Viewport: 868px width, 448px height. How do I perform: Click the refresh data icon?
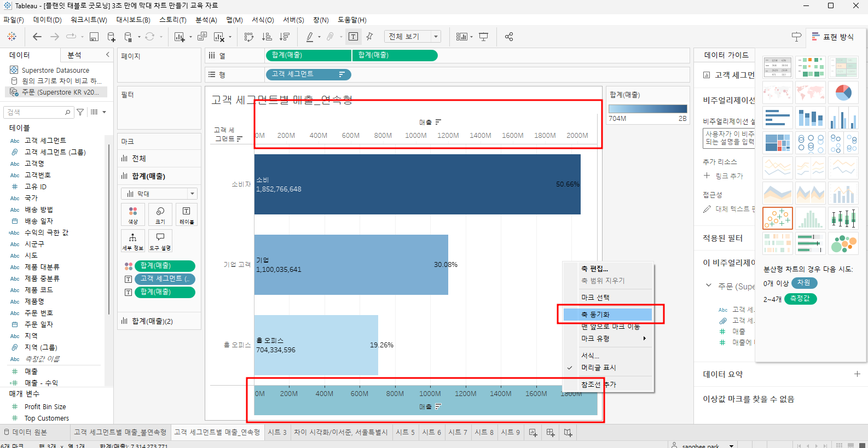pos(149,37)
